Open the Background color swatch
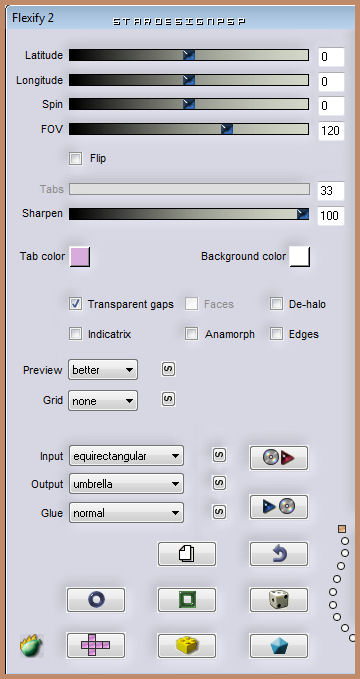The width and height of the screenshot is (360, 679). click(300, 256)
